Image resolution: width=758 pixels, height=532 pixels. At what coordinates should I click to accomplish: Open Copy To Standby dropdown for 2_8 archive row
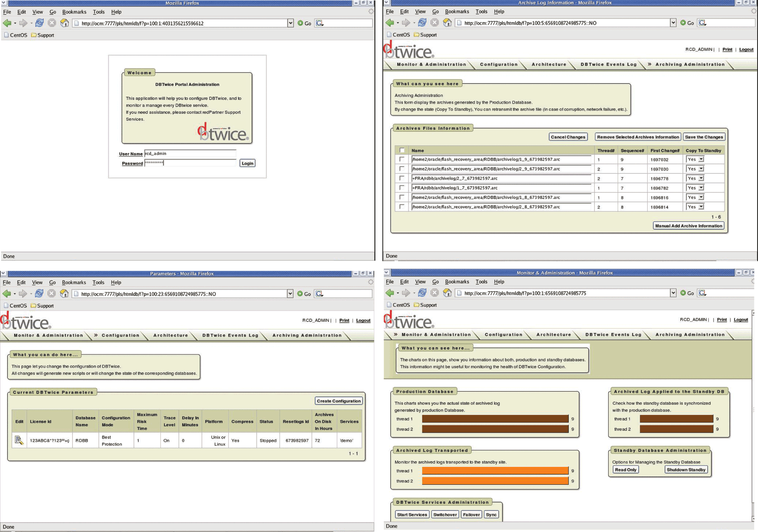(701, 207)
